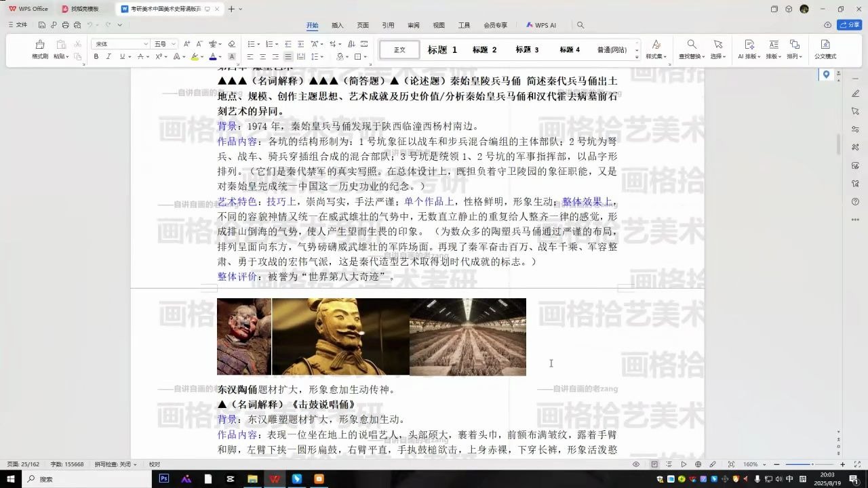
Task: Open the Tools (工具) ribbon tab
Action: pyautogui.click(x=464, y=25)
